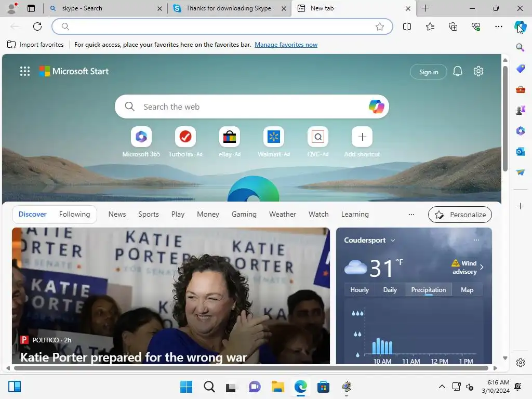This screenshot has height=399, width=532.
Task: Open a new tab with plus button
Action: 425,8
